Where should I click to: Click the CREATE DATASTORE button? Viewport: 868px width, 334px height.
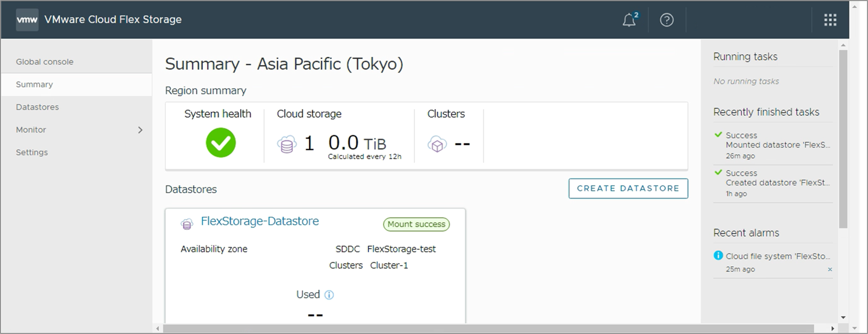click(628, 188)
